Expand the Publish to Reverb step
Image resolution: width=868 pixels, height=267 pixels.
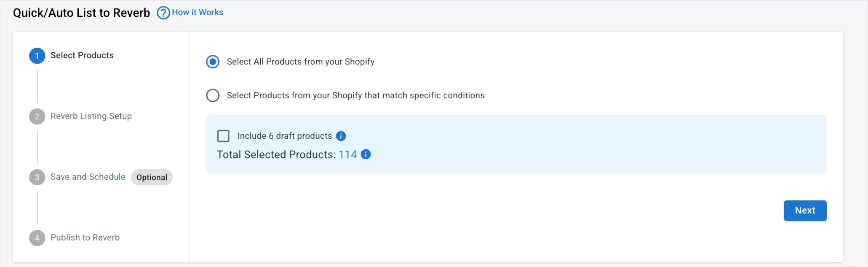(85, 237)
